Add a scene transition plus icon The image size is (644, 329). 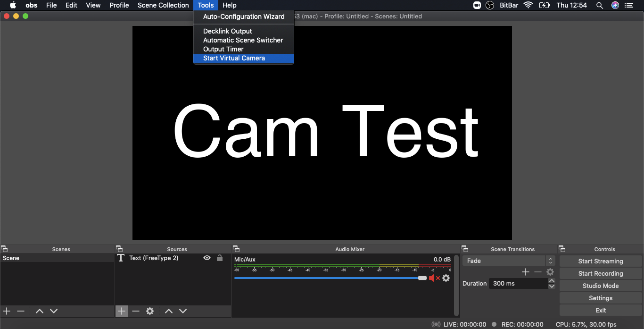(526, 272)
